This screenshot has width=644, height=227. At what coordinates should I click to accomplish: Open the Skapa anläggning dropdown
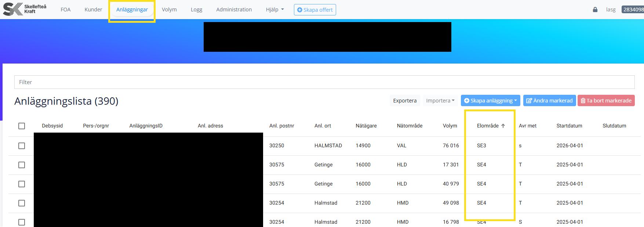(490, 101)
